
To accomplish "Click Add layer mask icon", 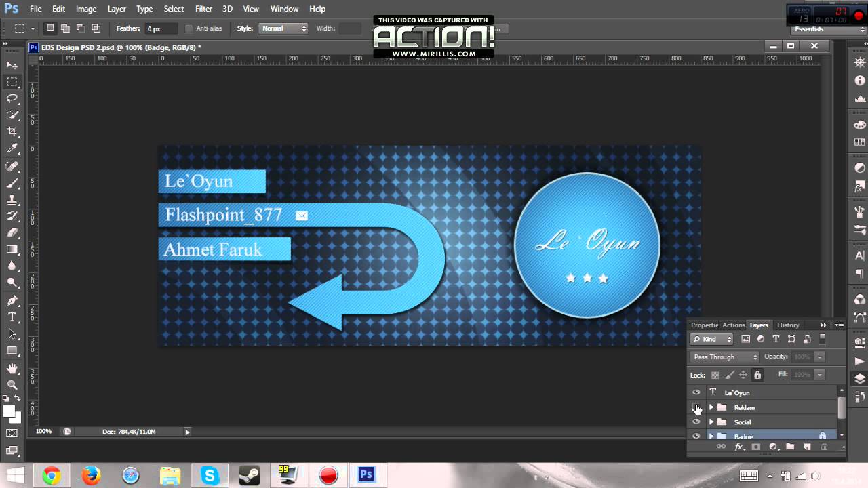I will (x=756, y=447).
